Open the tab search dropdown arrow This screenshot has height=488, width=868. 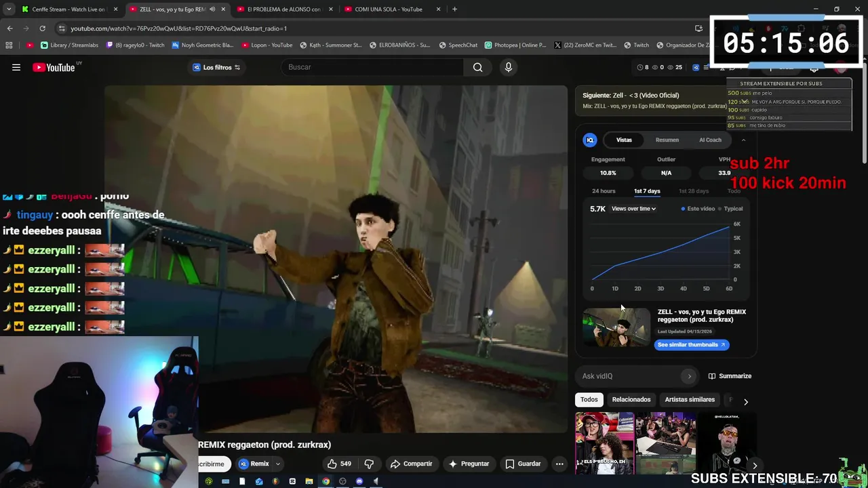tap(8, 9)
